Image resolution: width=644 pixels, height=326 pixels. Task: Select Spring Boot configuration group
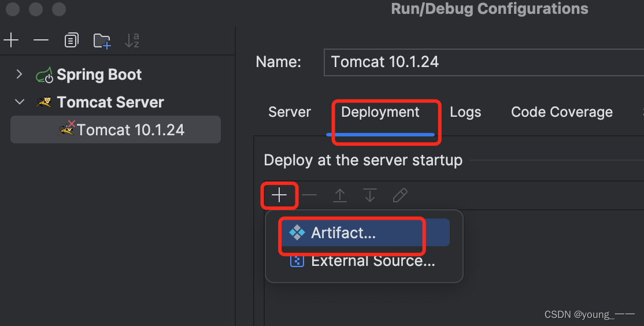tap(99, 75)
